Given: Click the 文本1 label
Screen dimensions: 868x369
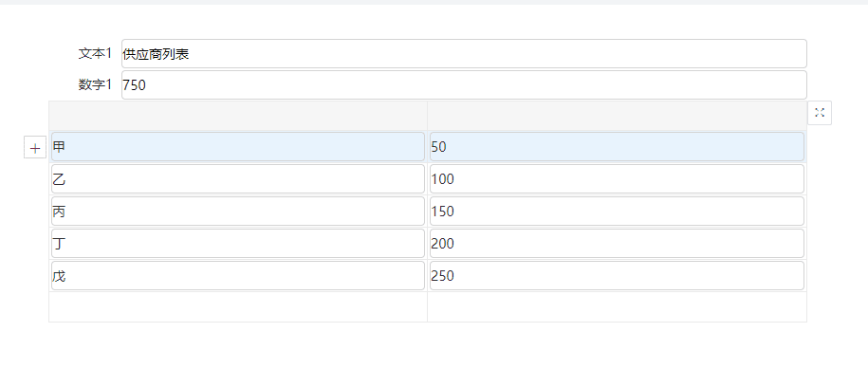Looking at the screenshot, I should pyautogui.click(x=95, y=53).
